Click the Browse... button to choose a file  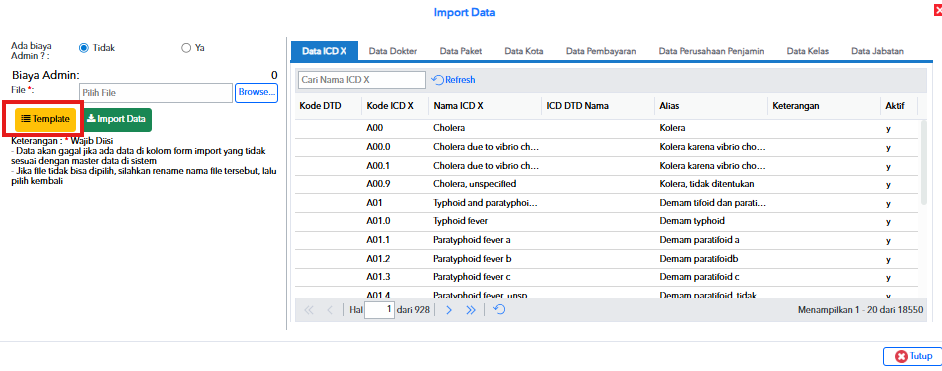257,93
